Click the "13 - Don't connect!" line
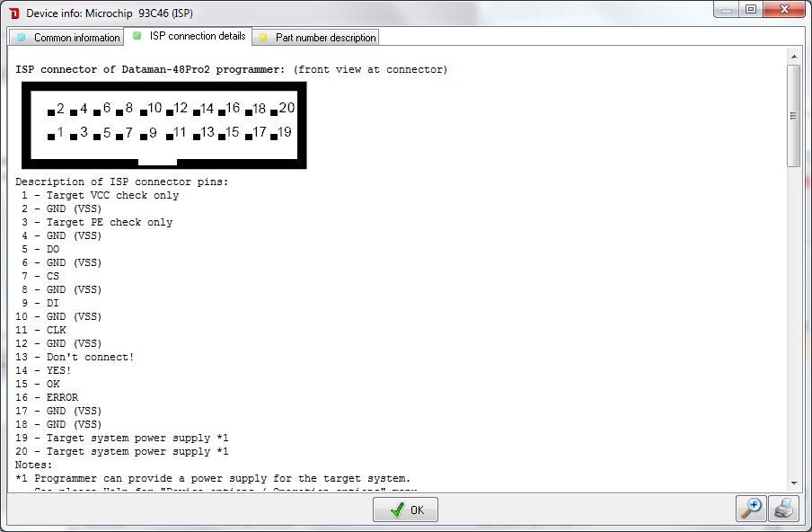Image resolution: width=812 pixels, height=532 pixels. point(78,357)
